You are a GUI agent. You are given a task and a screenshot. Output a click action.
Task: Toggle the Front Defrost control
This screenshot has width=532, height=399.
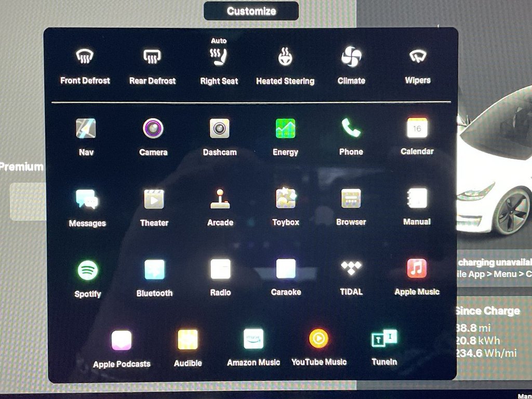[85, 57]
